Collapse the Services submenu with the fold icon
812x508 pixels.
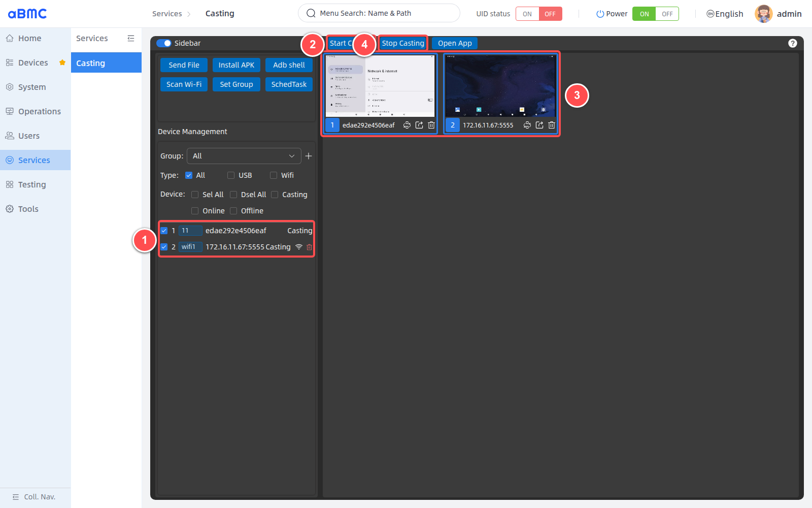tap(131, 38)
